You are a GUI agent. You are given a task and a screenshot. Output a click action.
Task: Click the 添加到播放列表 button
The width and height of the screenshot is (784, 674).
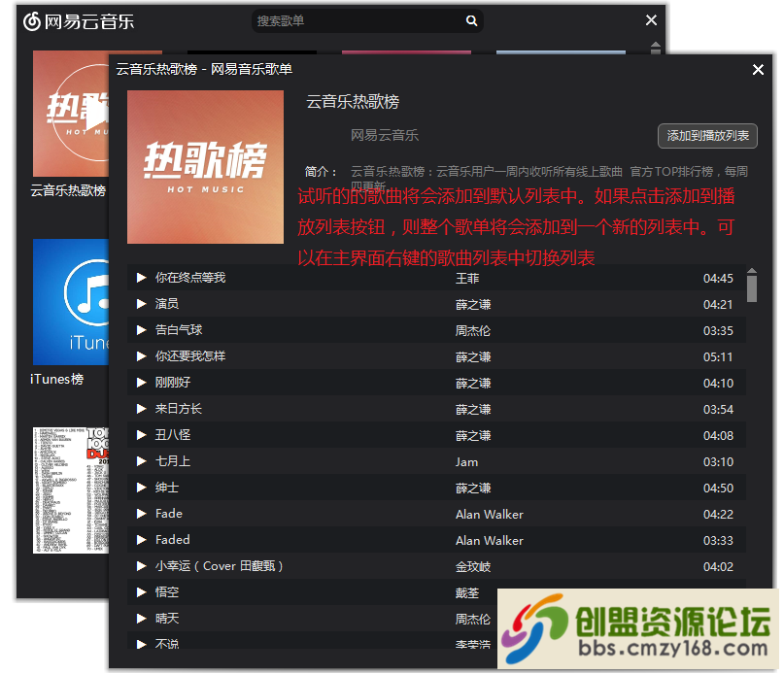pos(707,136)
